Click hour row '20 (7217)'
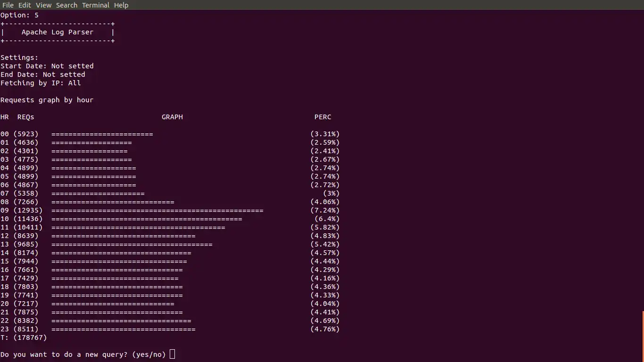644x362 pixels. [x=170, y=304]
